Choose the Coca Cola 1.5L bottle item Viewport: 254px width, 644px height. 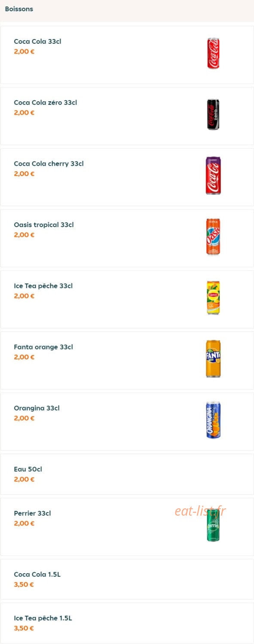tap(127, 579)
